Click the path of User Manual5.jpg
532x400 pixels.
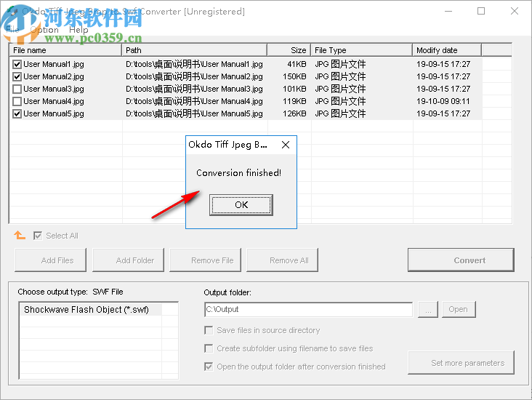point(194,113)
